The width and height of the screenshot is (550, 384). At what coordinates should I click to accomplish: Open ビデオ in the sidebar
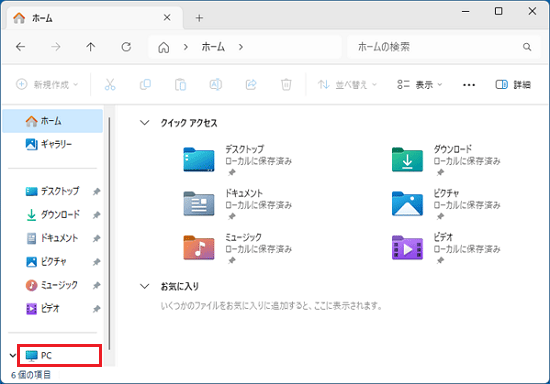(x=43, y=309)
